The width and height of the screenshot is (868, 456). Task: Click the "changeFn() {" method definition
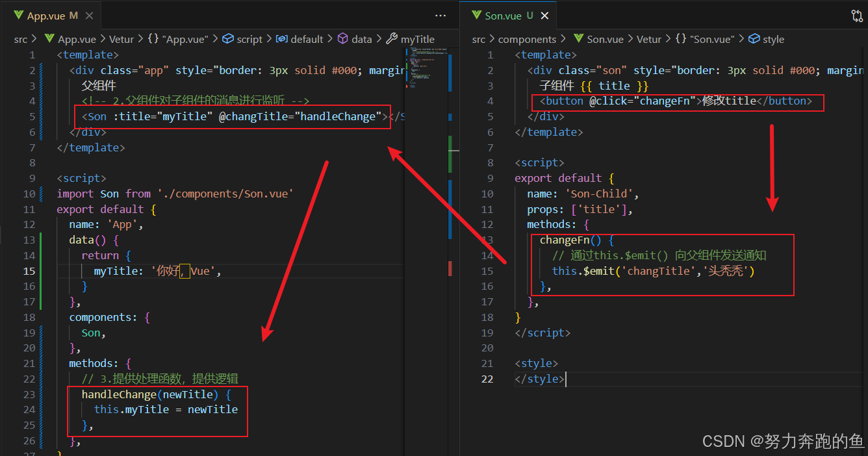(576, 240)
